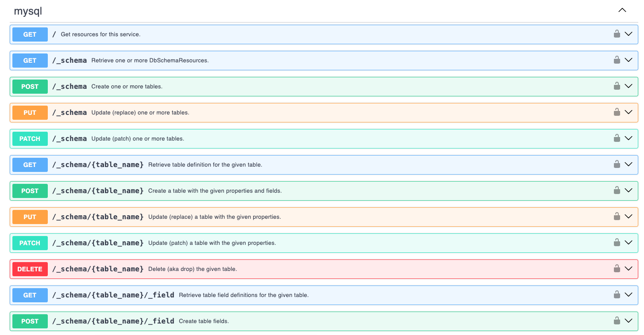Open the authorization lock for POST /_schema
The image size is (644, 335).
[x=617, y=86]
